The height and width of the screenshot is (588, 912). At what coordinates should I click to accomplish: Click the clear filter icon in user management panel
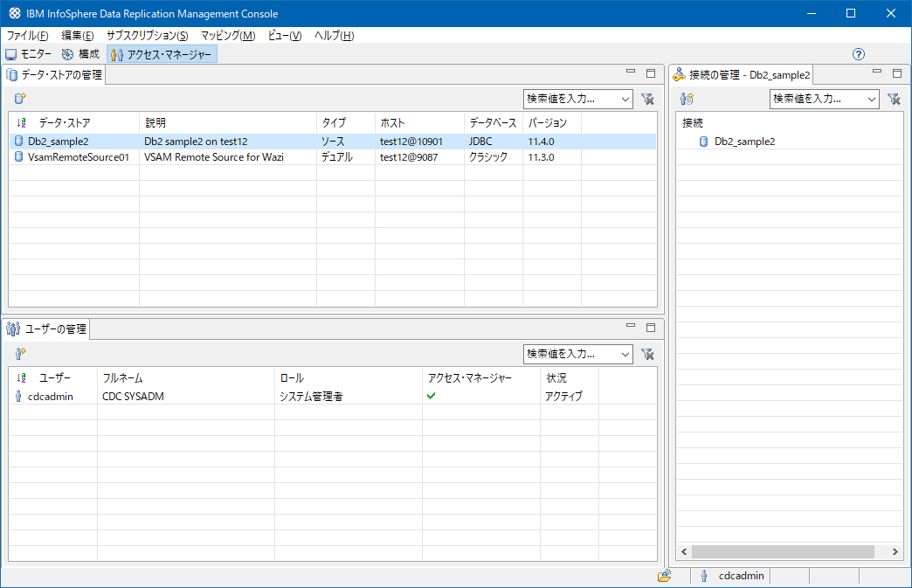(647, 354)
